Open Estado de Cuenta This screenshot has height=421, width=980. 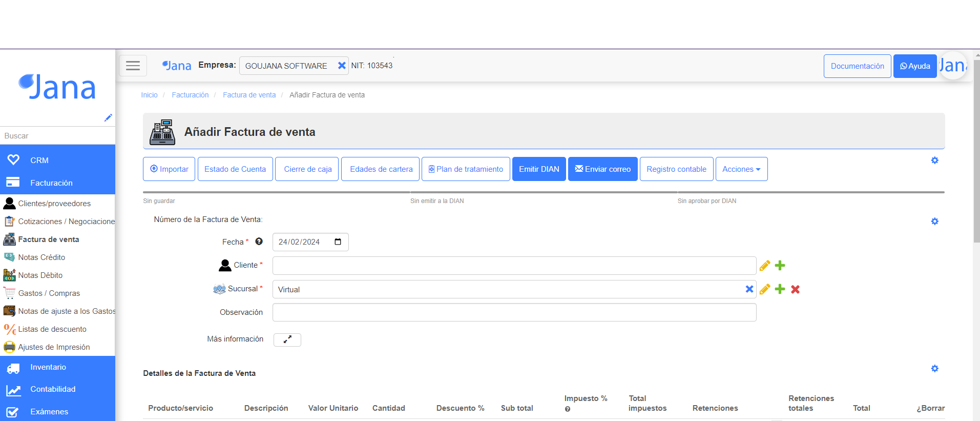[x=235, y=169]
